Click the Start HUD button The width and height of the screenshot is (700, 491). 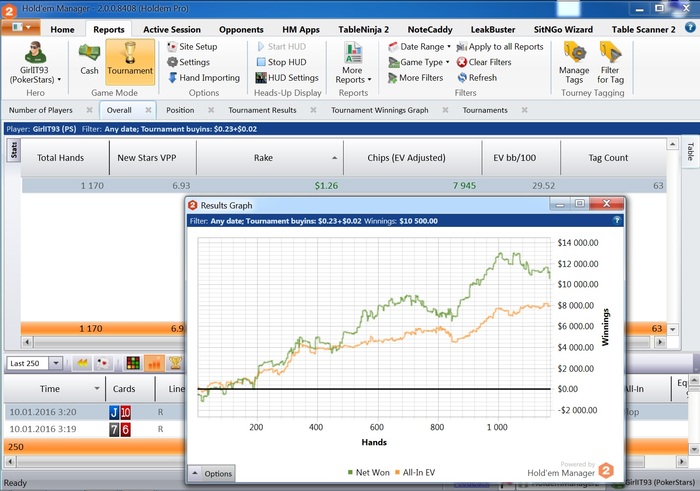[282, 46]
